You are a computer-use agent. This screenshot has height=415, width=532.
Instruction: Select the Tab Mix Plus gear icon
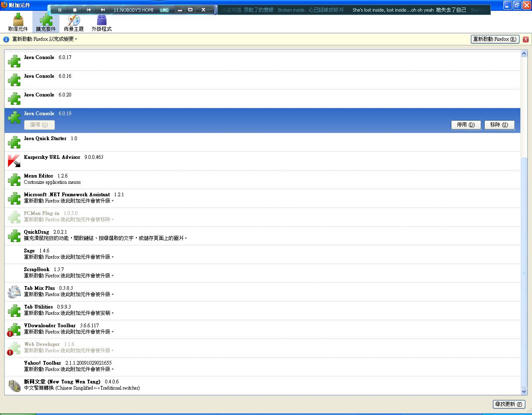coord(14,292)
